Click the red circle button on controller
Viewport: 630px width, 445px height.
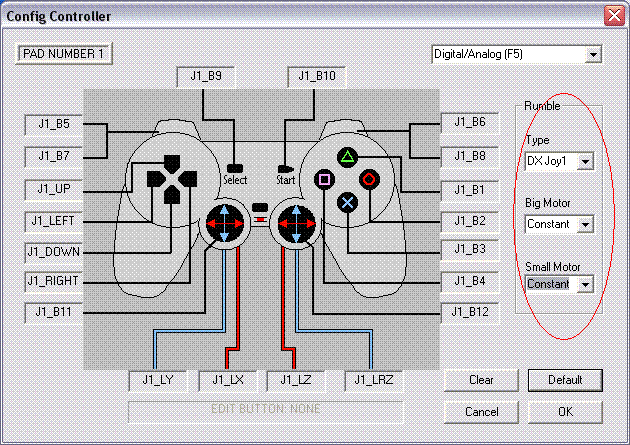[369, 180]
